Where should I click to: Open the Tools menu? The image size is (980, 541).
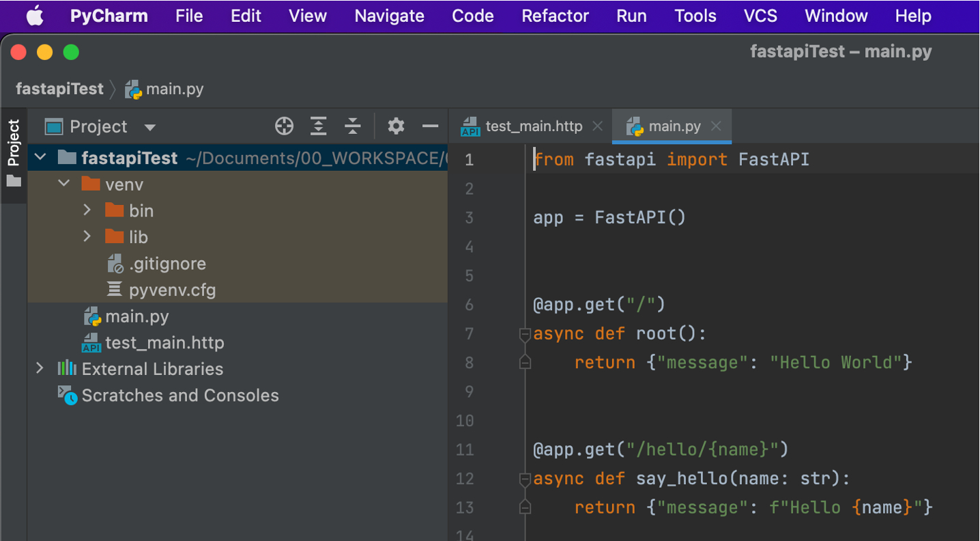(695, 16)
